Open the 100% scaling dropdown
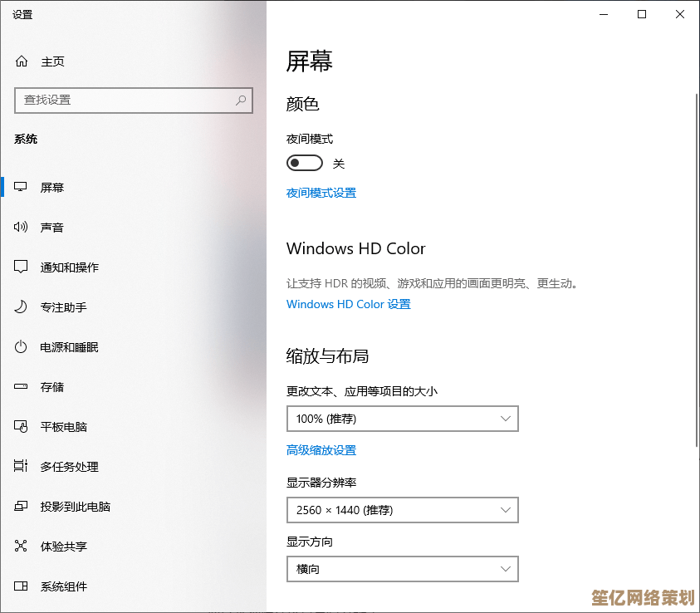Screen dimensions: 700x613 402,419
